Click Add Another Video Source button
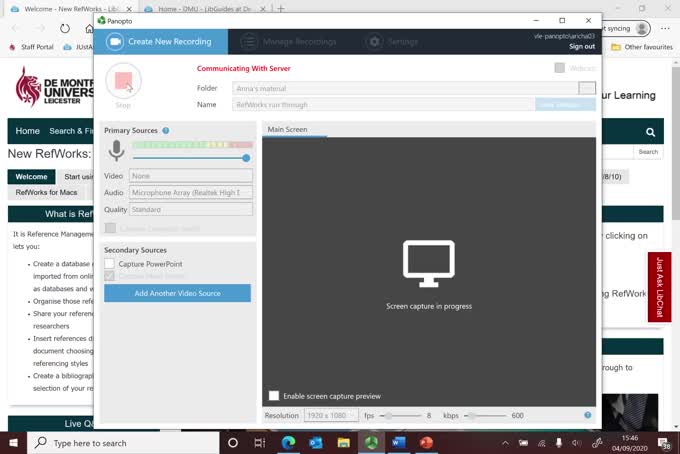Viewport: 680px width, 454px height. 177,293
